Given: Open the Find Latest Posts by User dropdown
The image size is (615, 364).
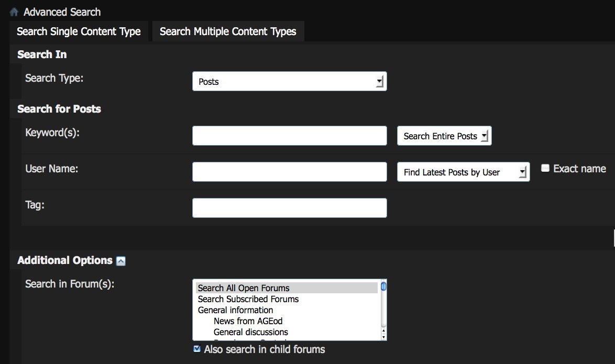Looking at the screenshot, I should pyautogui.click(x=463, y=172).
